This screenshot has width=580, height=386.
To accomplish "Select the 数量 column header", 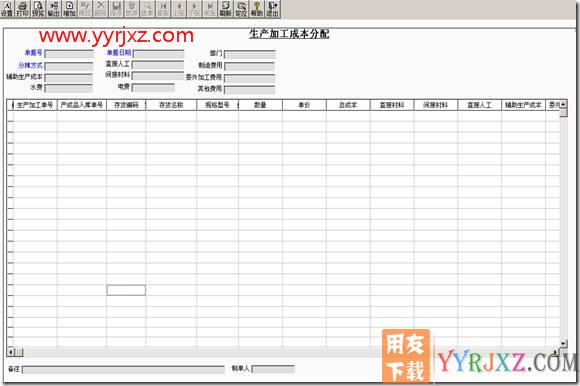I will click(260, 105).
